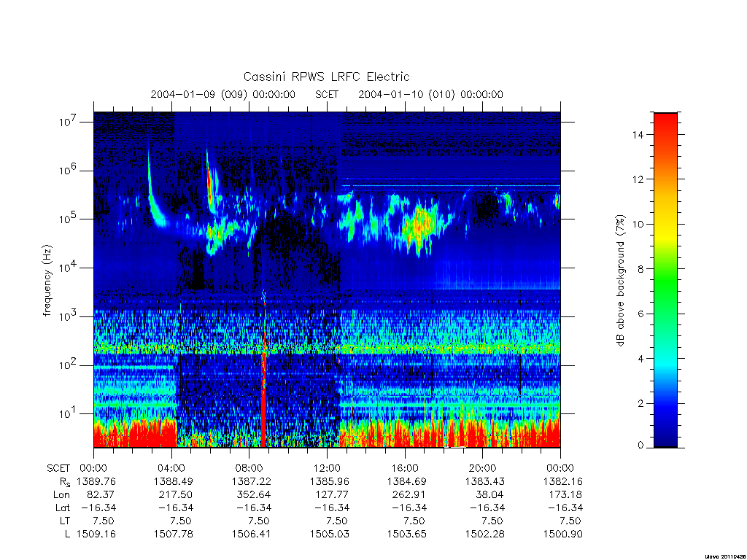This screenshot has height=560, width=747.
Task: Click the L value 1502.28
Action: pyautogui.click(x=484, y=534)
